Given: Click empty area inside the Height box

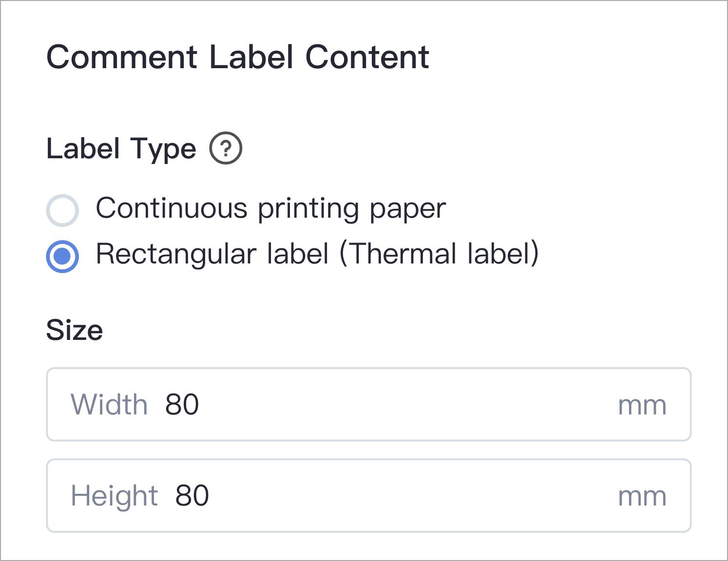Looking at the screenshot, I should (x=409, y=496).
